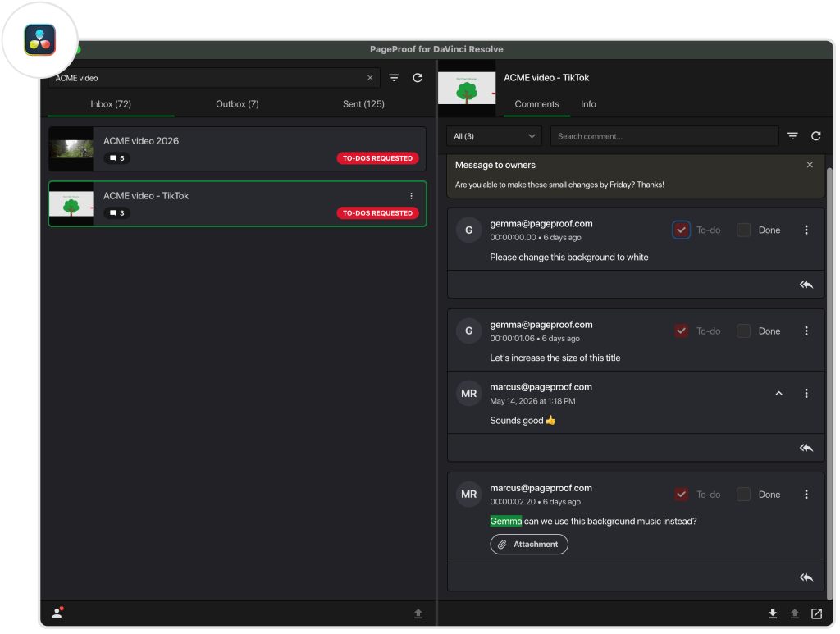Mark background to white comment as Done
This screenshot has width=840, height=634.
(743, 230)
